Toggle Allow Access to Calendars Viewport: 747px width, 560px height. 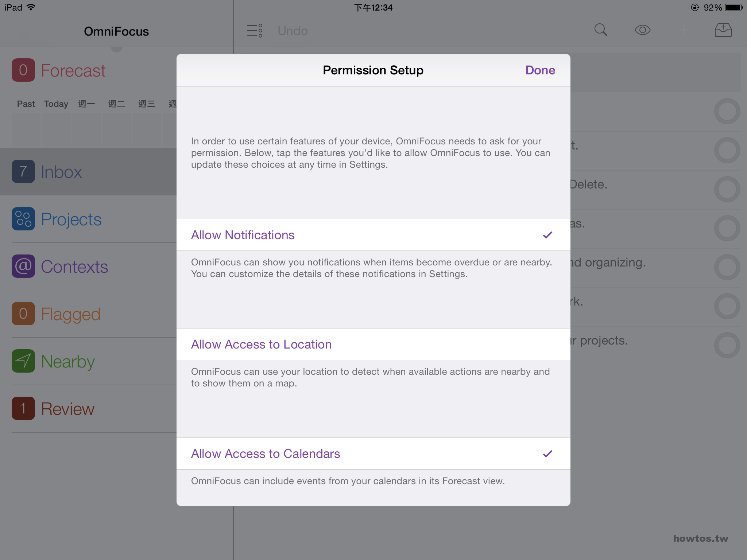click(373, 454)
